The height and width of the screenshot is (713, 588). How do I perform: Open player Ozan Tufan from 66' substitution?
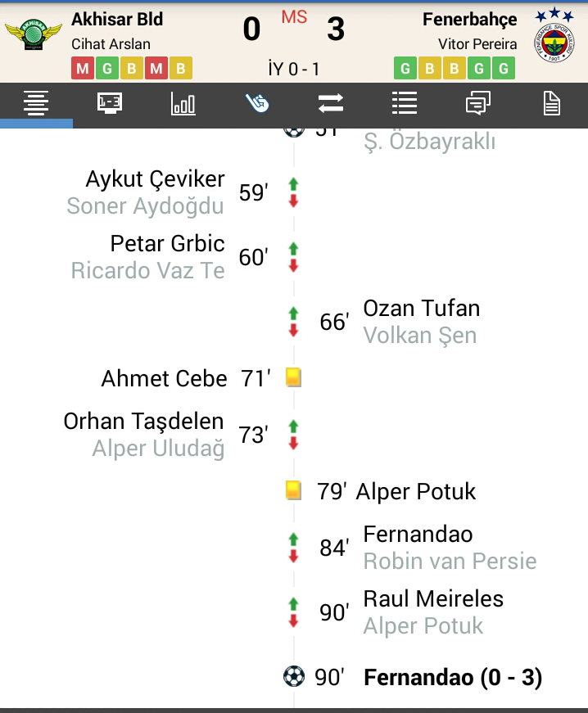(422, 309)
